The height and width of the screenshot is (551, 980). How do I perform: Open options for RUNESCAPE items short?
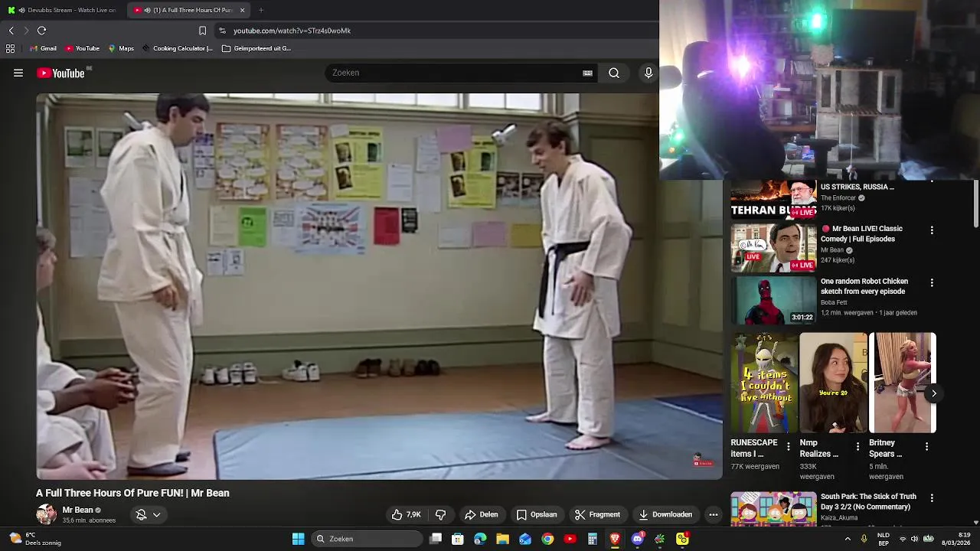pos(789,446)
